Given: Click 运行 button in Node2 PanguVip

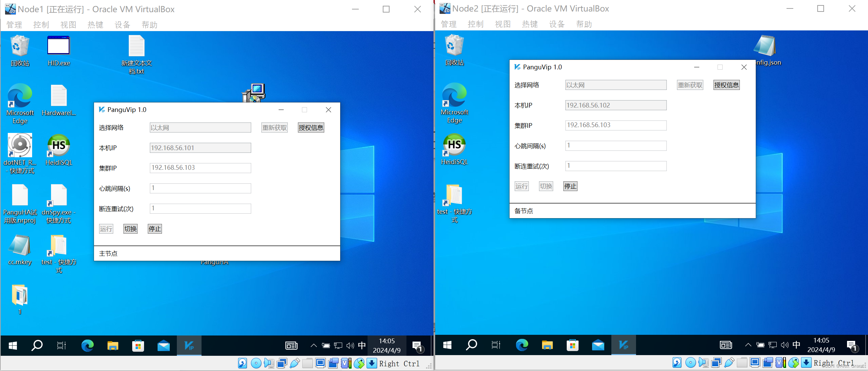Looking at the screenshot, I should coord(521,186).
